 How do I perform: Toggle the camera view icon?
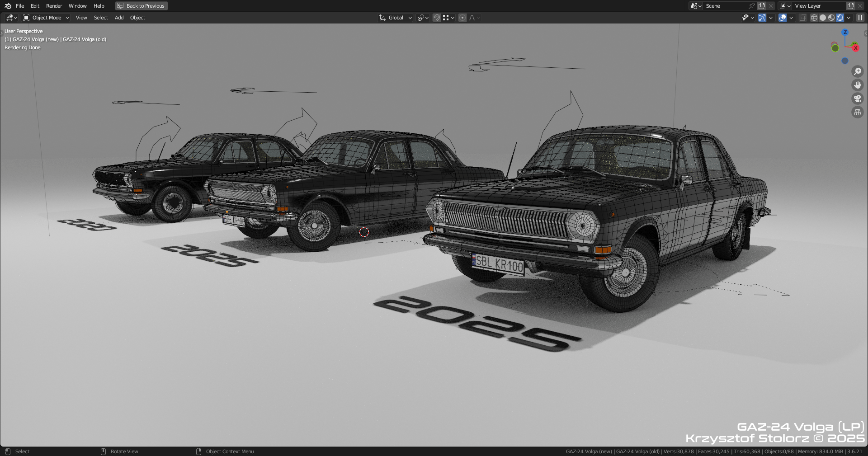coord(857,99)
